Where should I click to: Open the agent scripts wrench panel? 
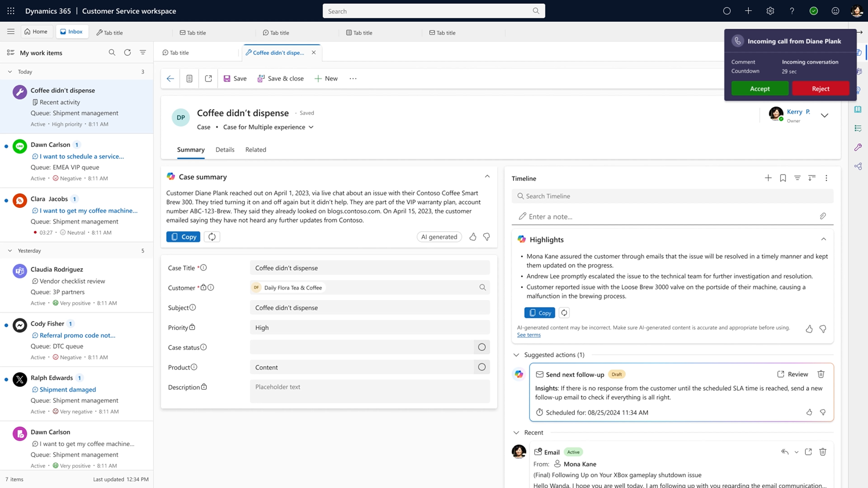858,147
